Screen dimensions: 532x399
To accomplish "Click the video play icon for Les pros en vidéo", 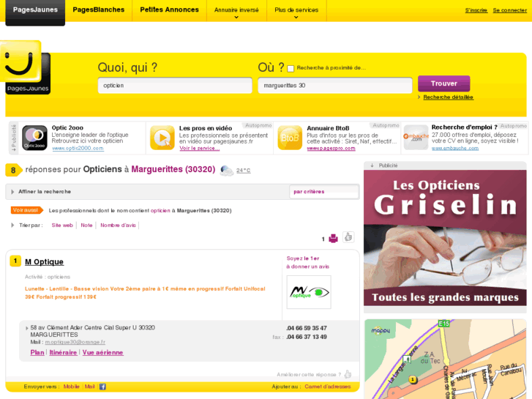I will [x=162, y=138].
